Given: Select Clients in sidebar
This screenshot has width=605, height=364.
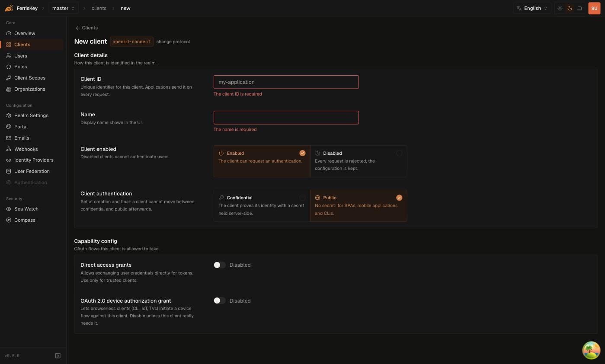Looking at the screenshot, I should [x=32, y=45].
